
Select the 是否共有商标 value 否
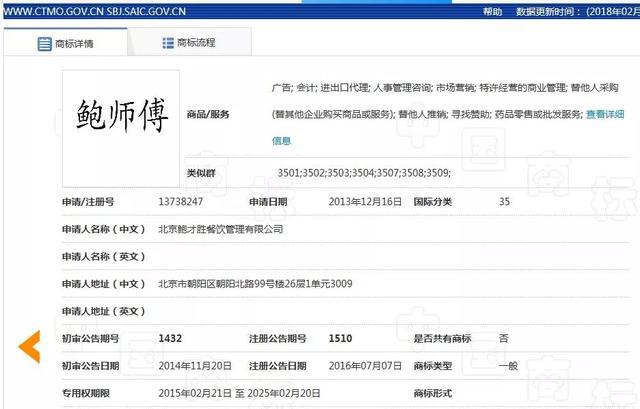click(504, 338)
